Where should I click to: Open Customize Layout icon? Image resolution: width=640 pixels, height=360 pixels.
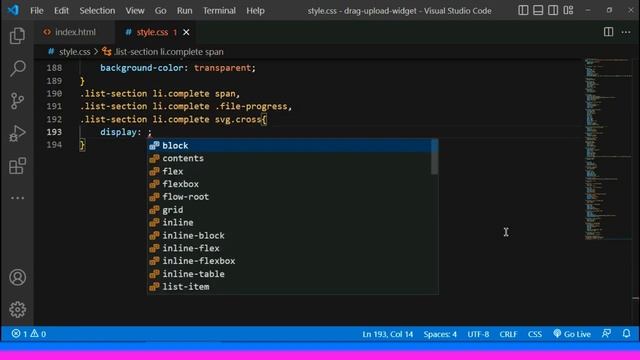pyautogui.click(x=568, y=10)
